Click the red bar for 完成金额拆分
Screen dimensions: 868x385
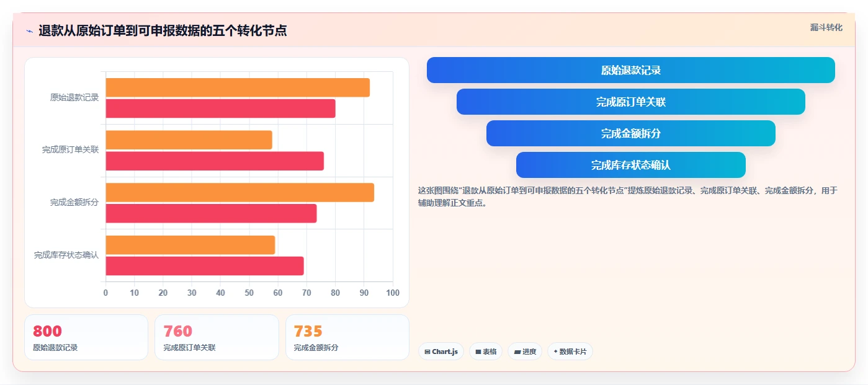click(x=211, y=213)
